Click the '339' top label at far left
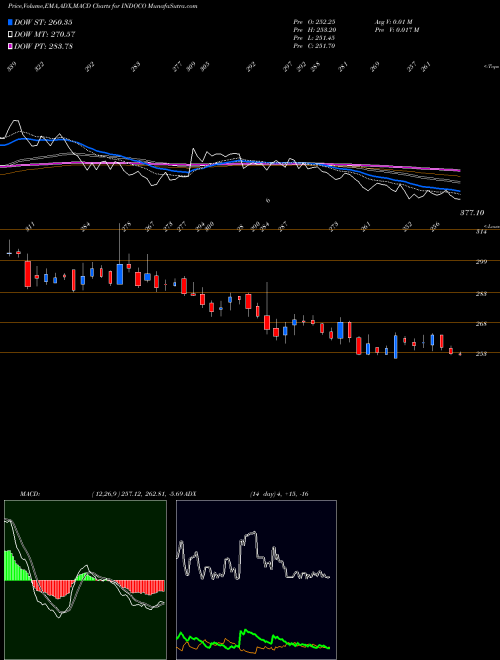Screen dimensions: 500x660 pyautogui.click(x=11, y=67)
